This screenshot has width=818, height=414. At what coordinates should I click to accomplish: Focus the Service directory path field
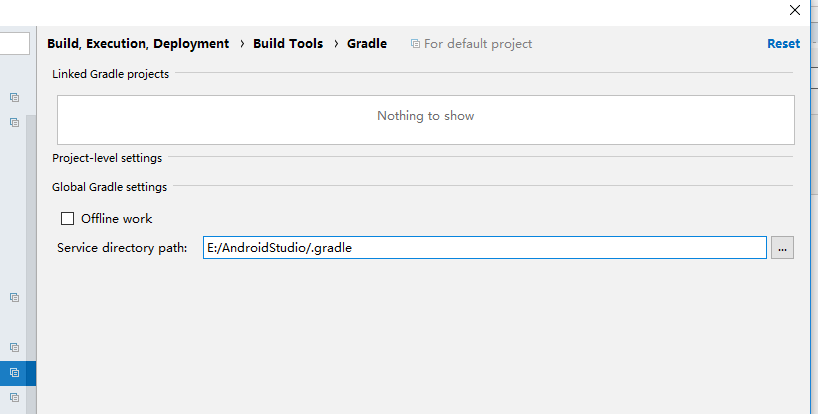pos(485,248)
